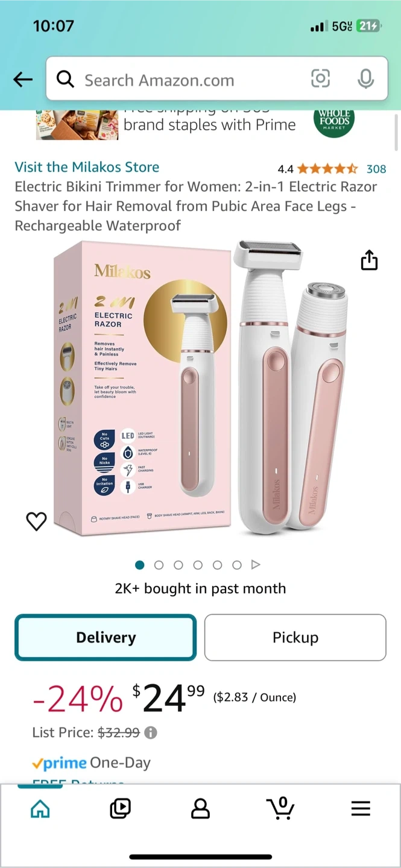Tap the back arrow icon
Screen dimensions: 401x868
coord(23,79)
